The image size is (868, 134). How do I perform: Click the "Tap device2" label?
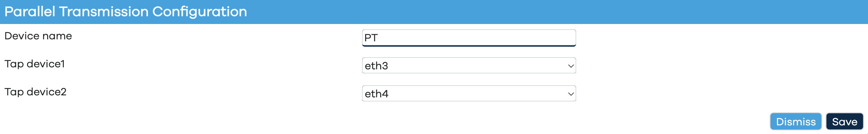pyautogui.click(x=35, y=92)
